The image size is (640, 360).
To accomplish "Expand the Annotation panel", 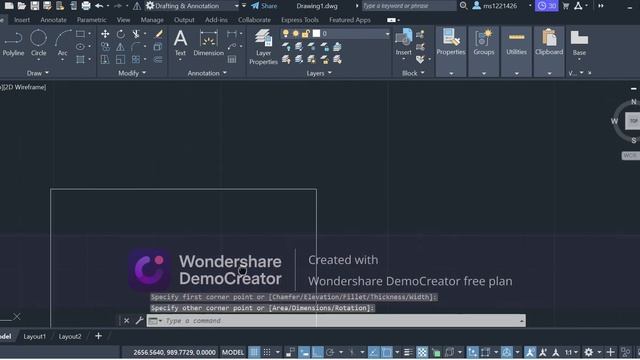I will point(207,73).
